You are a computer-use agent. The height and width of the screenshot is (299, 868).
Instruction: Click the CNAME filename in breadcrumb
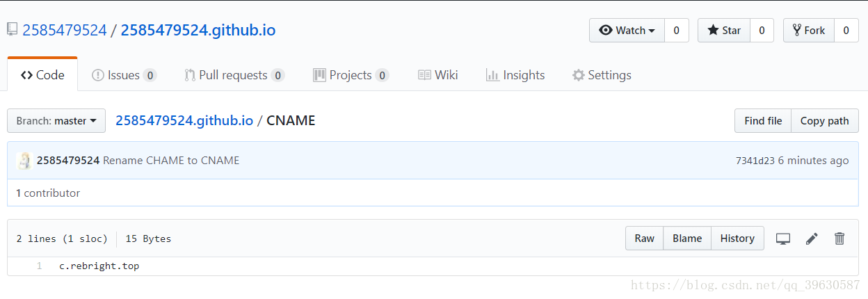291,120
